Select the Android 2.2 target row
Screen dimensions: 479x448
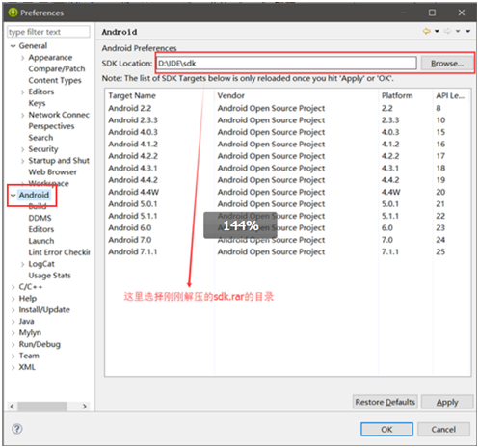288,108
